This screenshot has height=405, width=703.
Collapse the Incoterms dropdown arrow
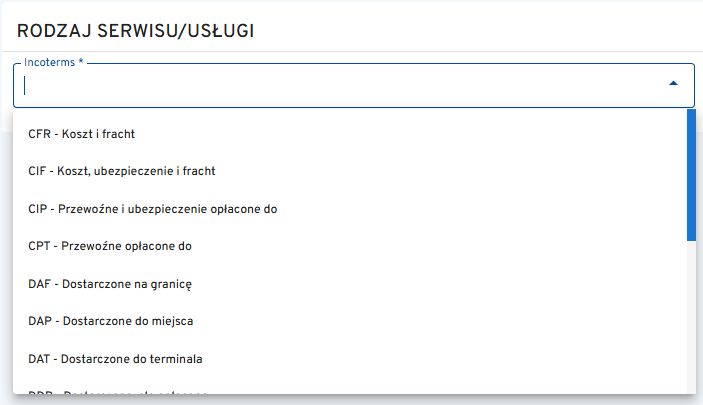[673, 84]
